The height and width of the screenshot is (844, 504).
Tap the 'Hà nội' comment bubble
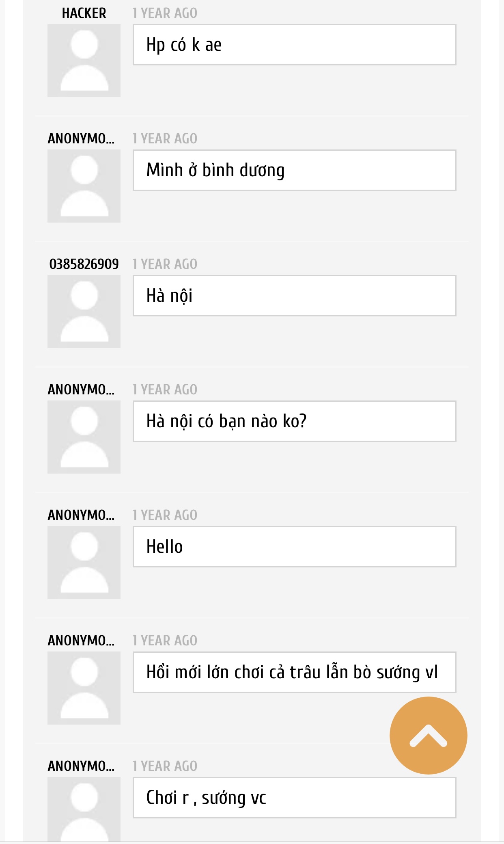pos(295,296)
